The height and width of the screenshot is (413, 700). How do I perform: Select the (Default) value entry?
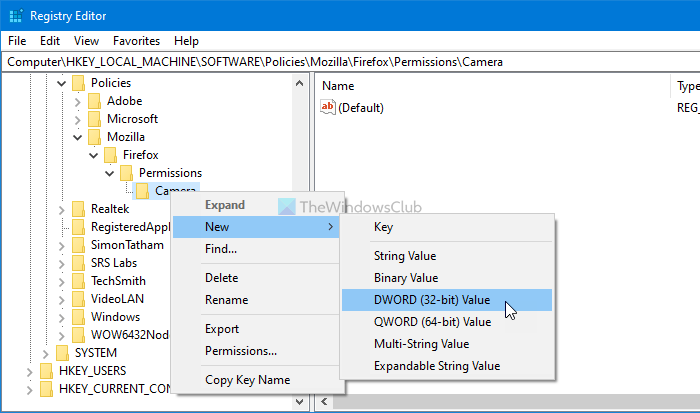coord(361,108)
